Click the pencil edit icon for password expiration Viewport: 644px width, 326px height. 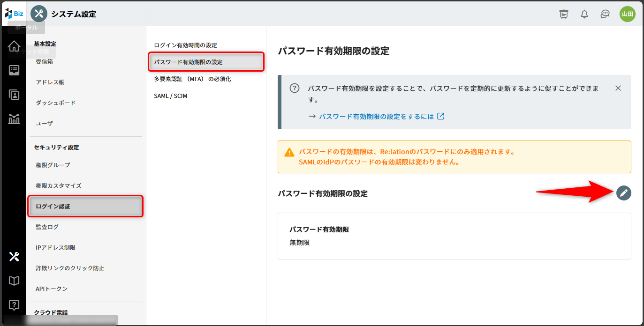623,193
